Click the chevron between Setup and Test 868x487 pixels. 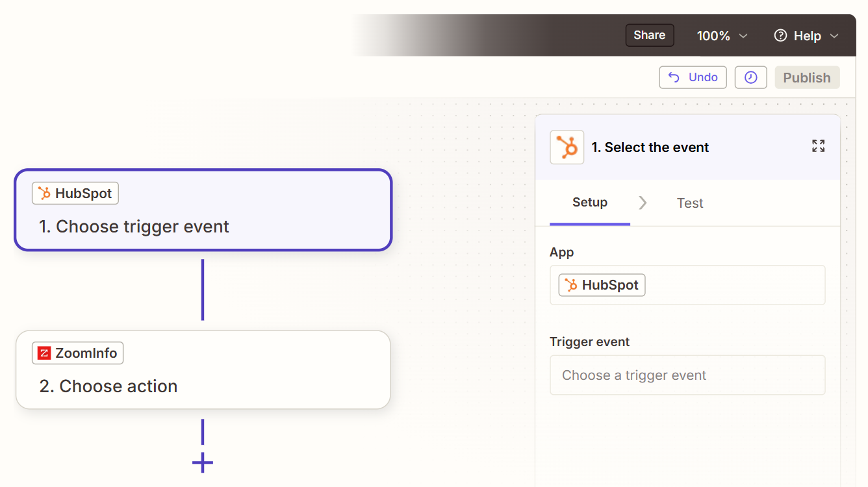(643, 203)
